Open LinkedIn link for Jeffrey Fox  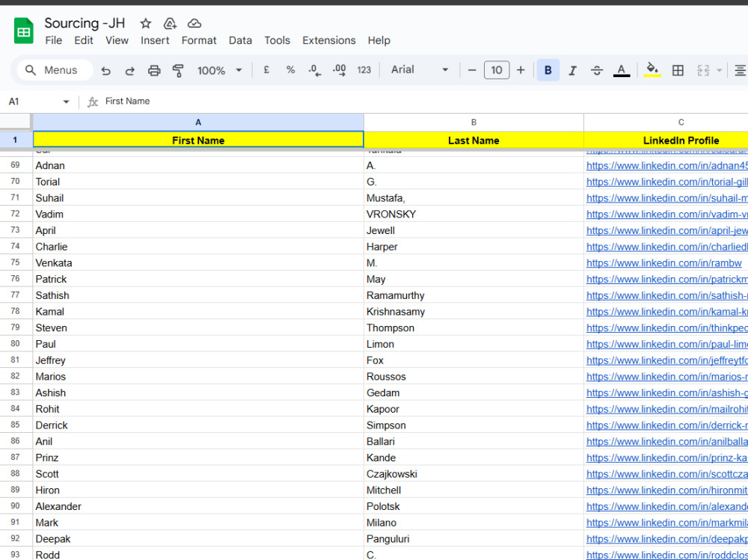[x=666, y=360]
